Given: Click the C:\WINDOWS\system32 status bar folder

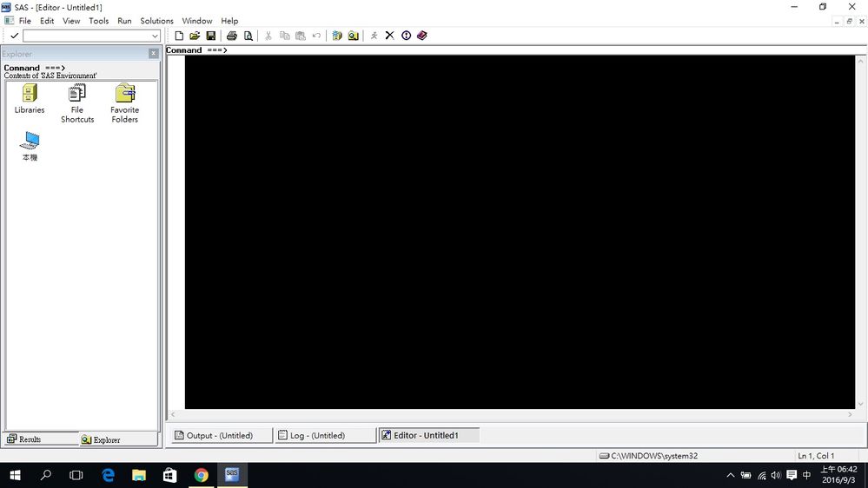Looking at the screenshot, I should [649, 456].
